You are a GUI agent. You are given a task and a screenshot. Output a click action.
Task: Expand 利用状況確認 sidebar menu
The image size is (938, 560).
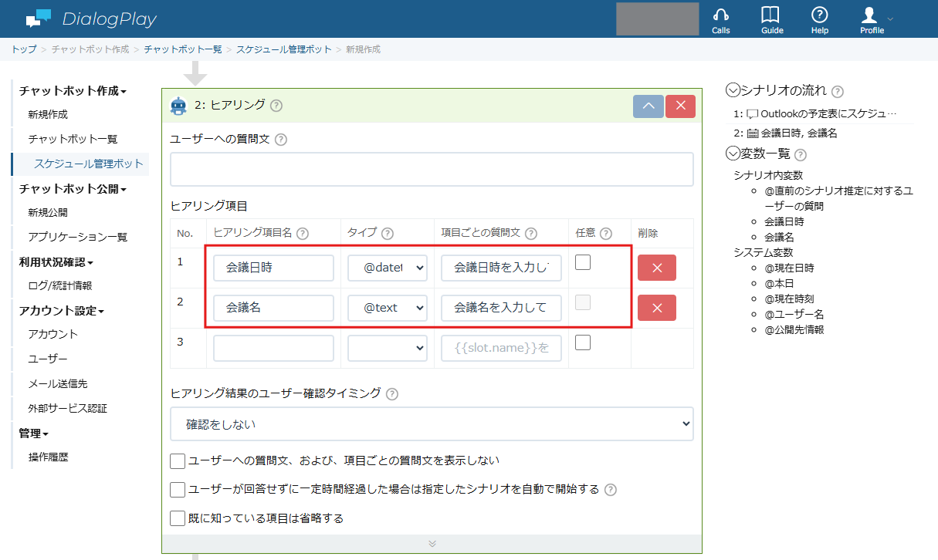56,262
